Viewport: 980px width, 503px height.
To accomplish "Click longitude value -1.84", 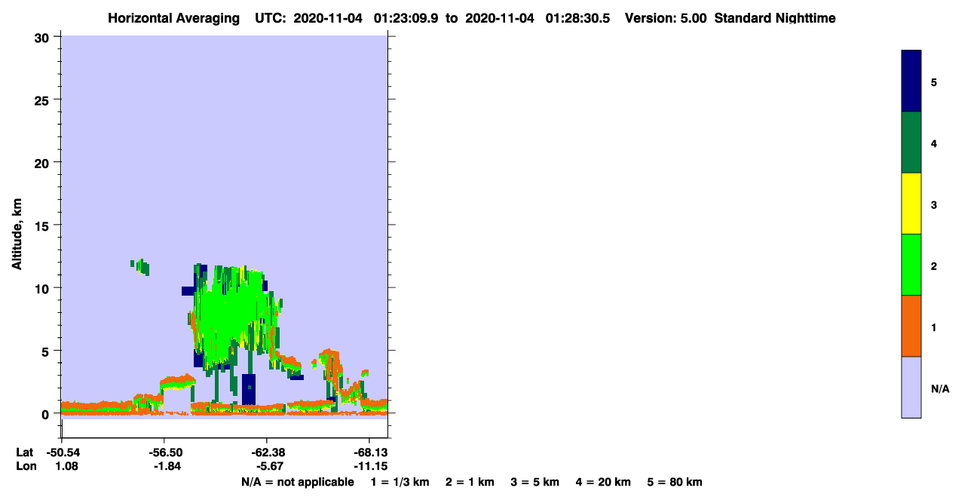I will 167,466.
